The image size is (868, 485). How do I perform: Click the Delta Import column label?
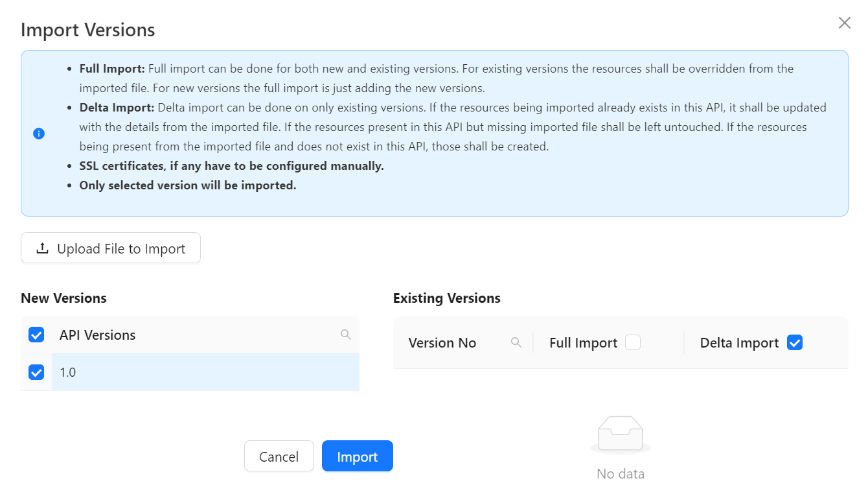pyautogui.click(x=739, y=343)
